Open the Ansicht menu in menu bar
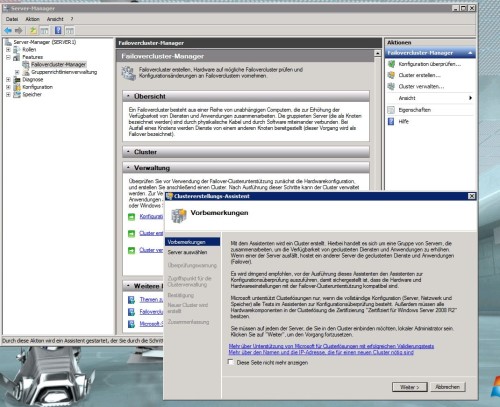 [55, 19]
